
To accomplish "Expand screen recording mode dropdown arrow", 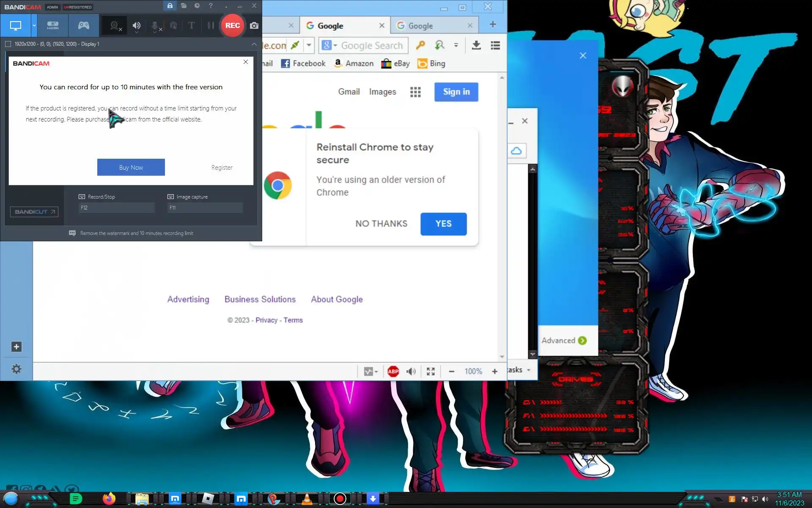I will pos(34,25).
